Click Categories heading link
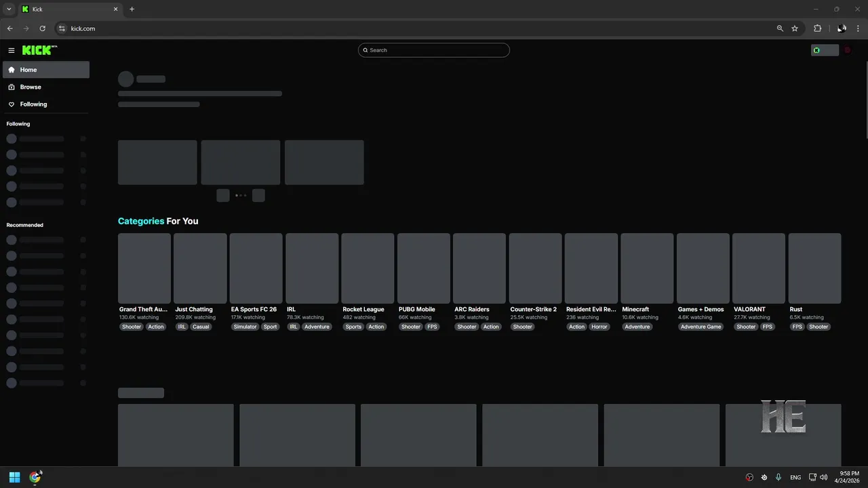Viewport: 868px width, 488px height. (141, 221)
